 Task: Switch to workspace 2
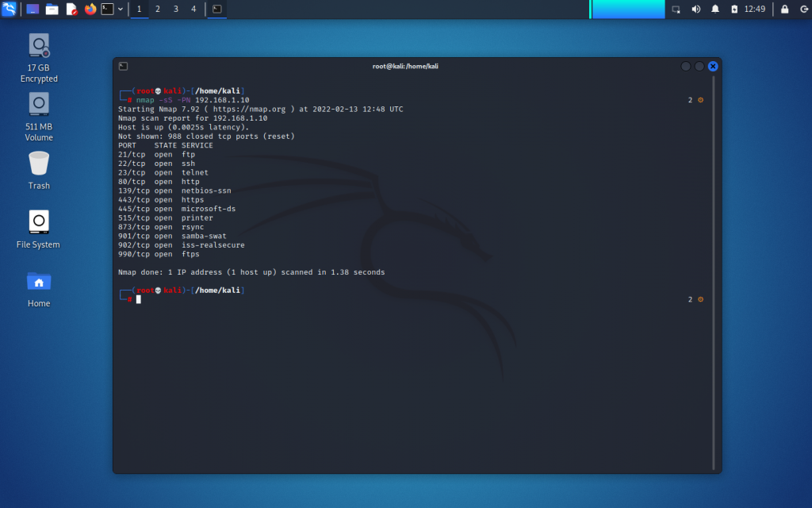pyautogui.click(x=157, y=9)
